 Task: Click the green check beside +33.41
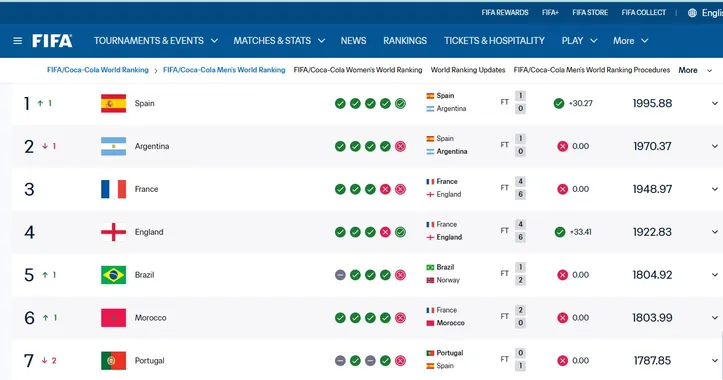(560, 232)
